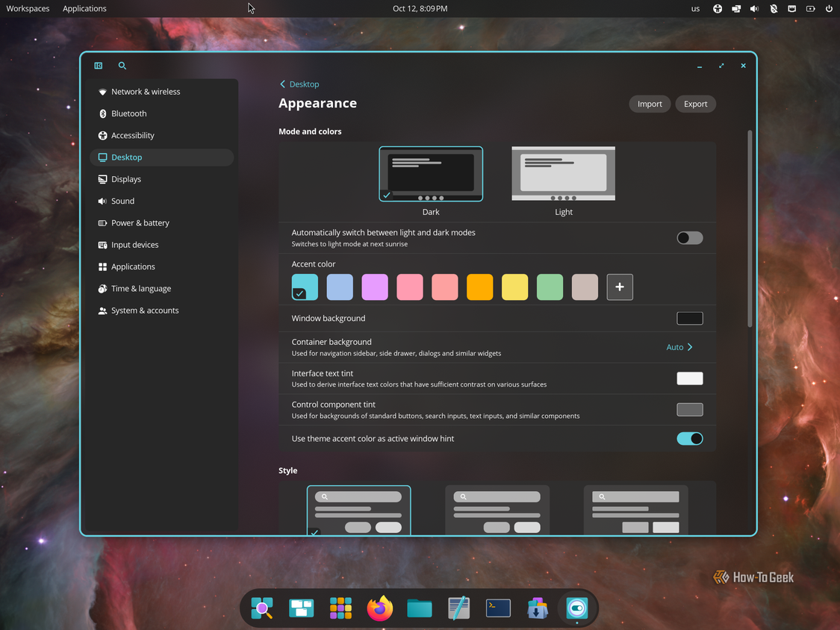Open the power menu icon
This screenshot has width=840, height=630.
tap(829, 8)
